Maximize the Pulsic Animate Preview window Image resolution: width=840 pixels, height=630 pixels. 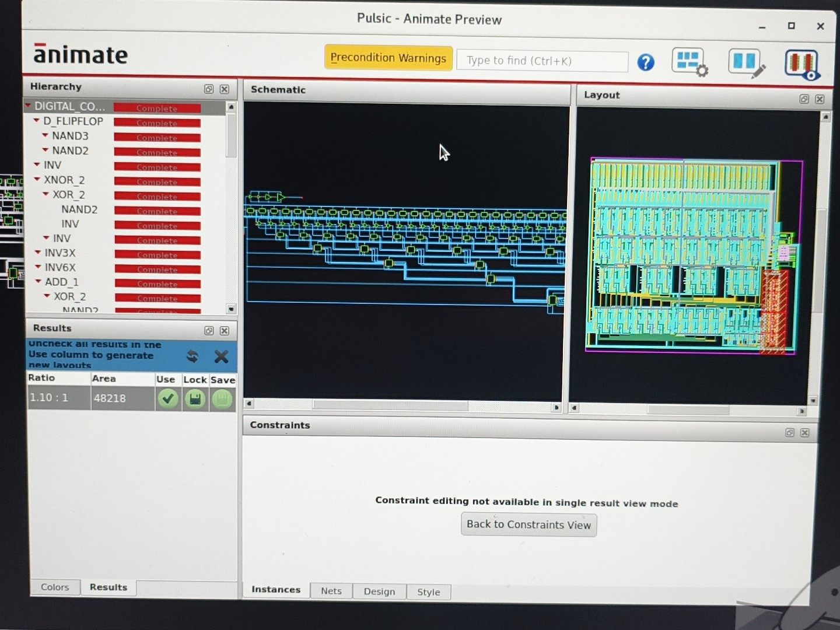pyautogui.click(x=791, y=26)
